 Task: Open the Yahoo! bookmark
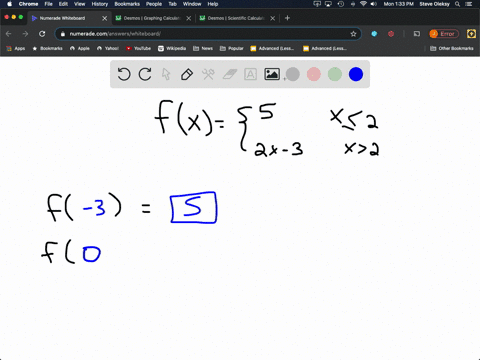108,48
